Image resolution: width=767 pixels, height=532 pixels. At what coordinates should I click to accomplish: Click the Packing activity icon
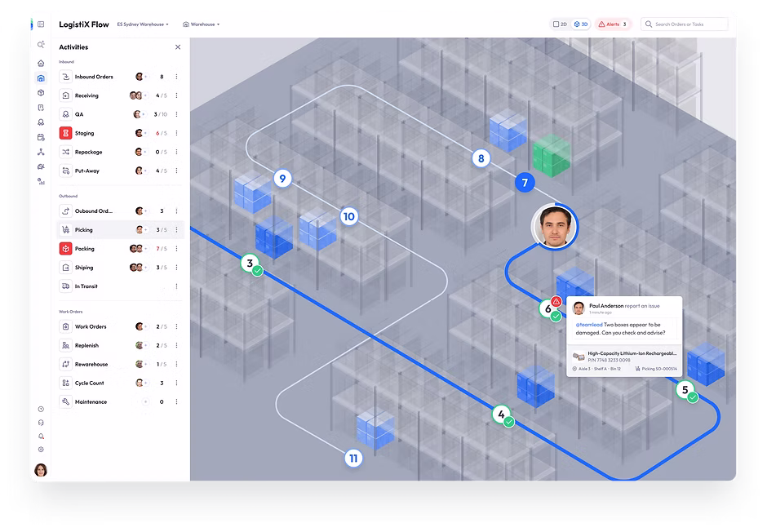[x=65, y=248]
